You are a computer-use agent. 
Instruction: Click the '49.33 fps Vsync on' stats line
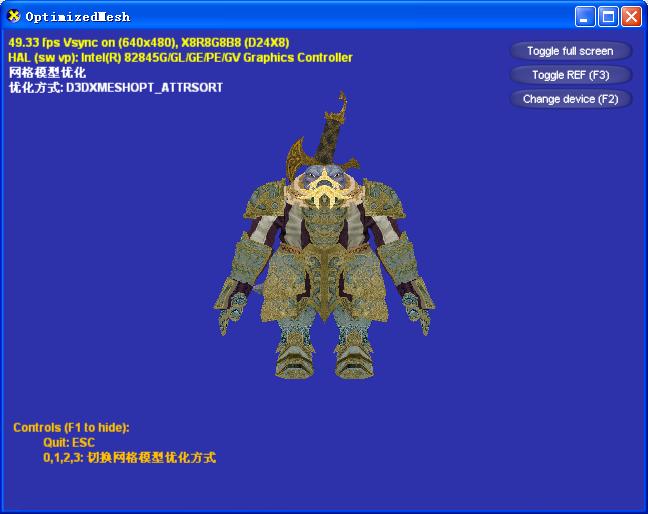pos(149,43)
